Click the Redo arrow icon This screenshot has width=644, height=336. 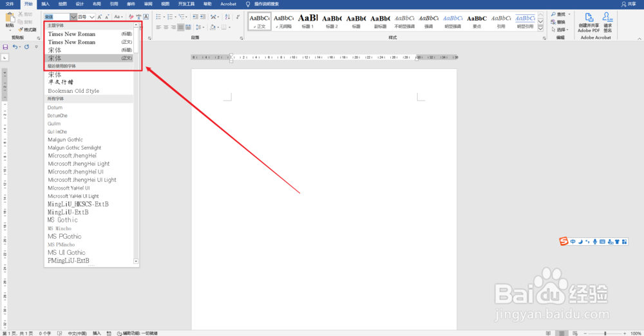pyautogui.click(x=26, y=47)
